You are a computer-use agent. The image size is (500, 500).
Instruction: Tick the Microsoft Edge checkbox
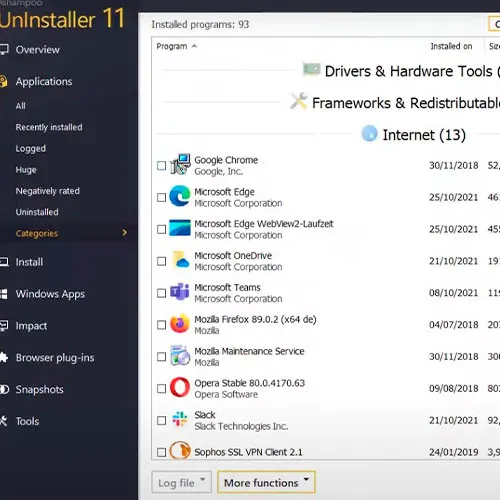click(x=161, y=197)
